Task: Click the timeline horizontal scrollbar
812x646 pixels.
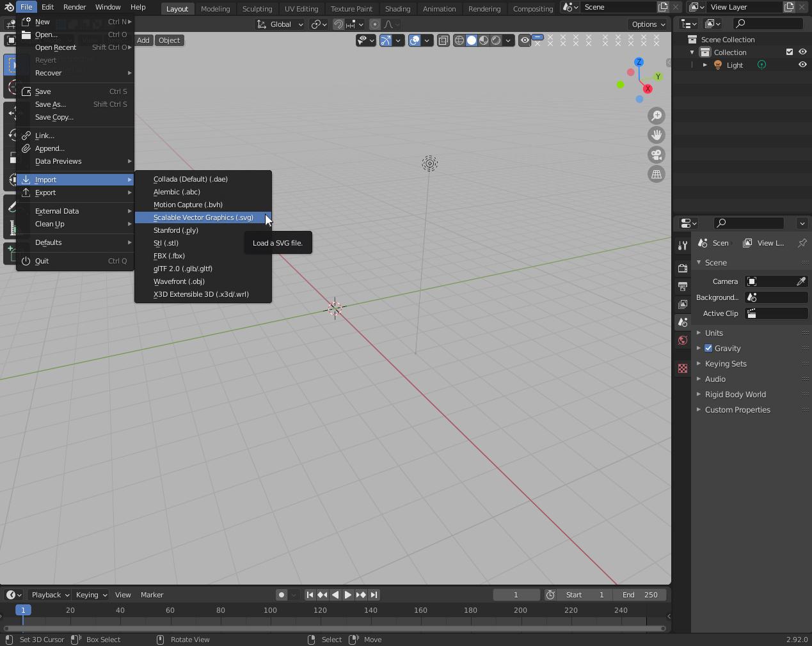Action: coord(335,628)
